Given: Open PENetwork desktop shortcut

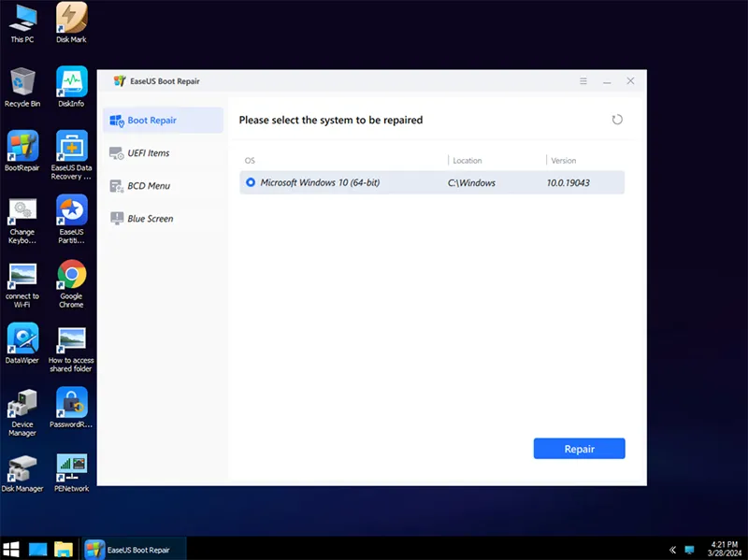Looking at the screenshot, I should coord(71,472).
